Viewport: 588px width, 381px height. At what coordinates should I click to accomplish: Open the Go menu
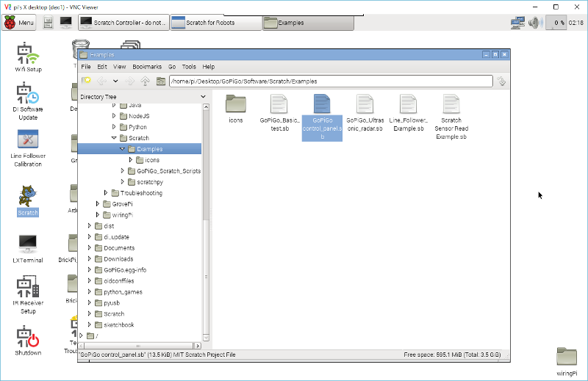(x=172, y=67)
